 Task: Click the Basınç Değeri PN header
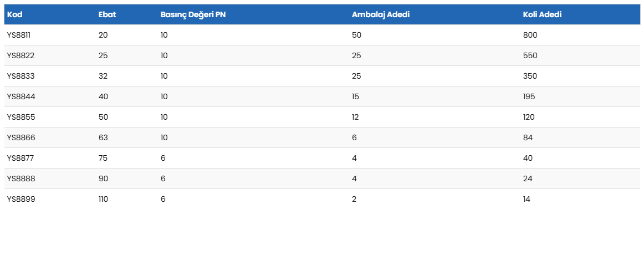(193, 14)
